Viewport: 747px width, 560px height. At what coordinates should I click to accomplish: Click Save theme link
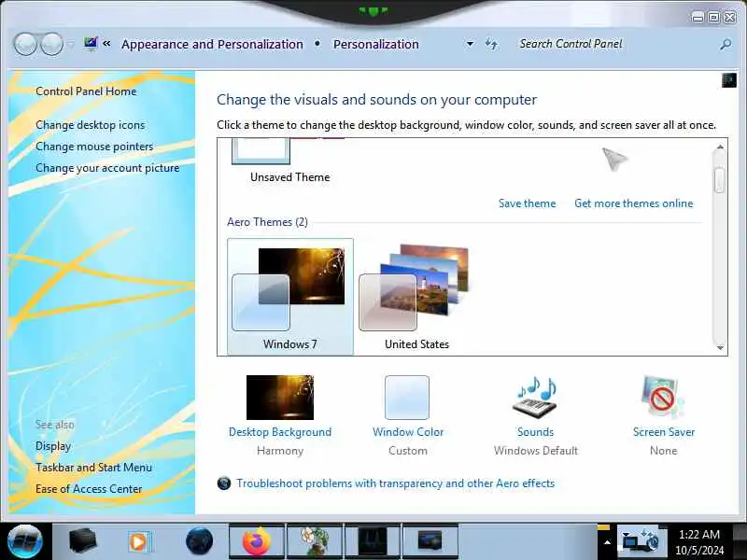[527, 203]
